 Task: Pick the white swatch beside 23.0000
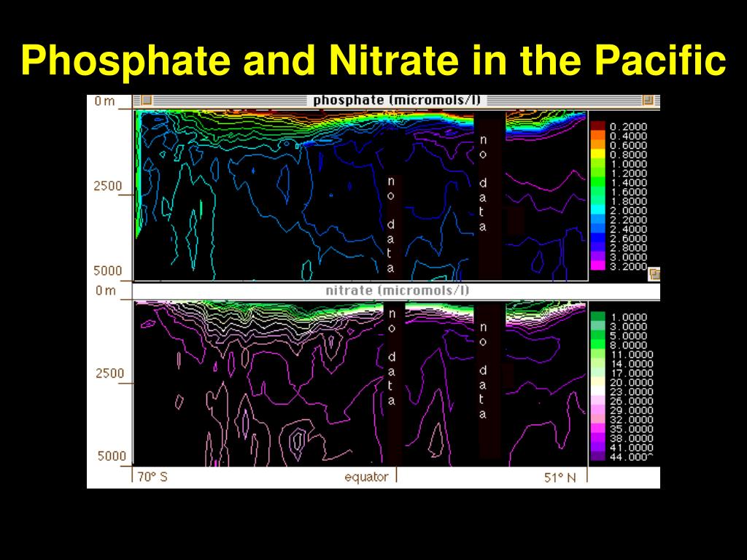598,392
